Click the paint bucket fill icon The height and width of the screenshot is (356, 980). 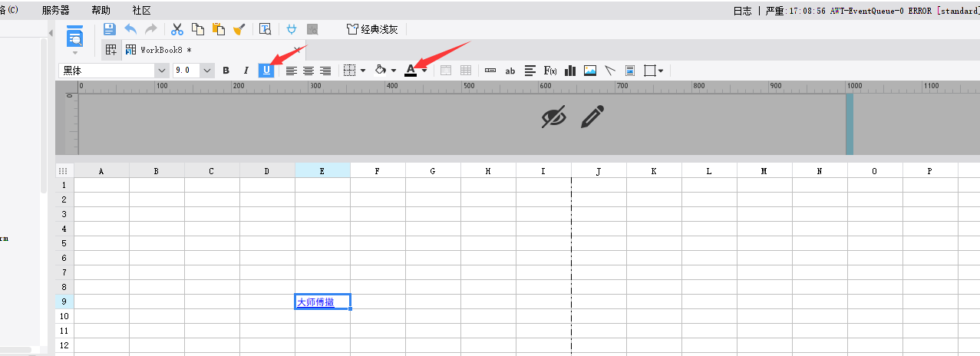(x=380, y=71)
